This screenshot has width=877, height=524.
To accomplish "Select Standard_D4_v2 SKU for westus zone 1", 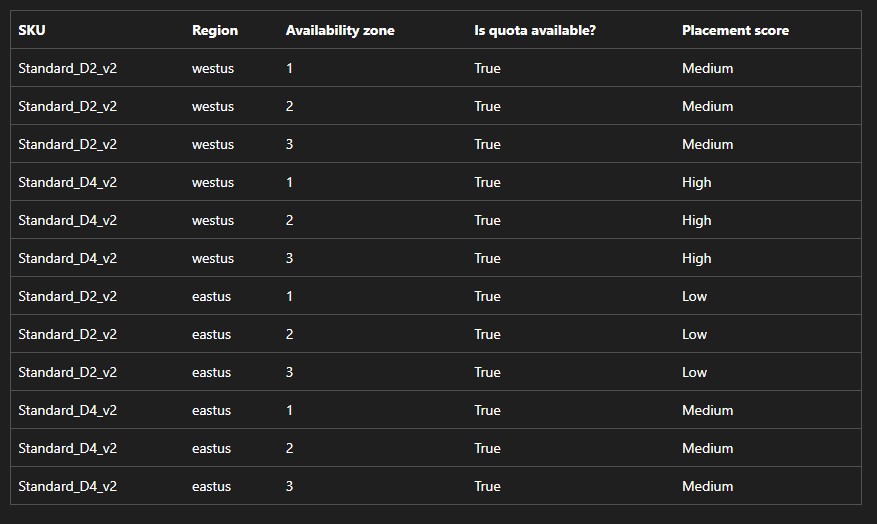I will click(x=67, y=183).
